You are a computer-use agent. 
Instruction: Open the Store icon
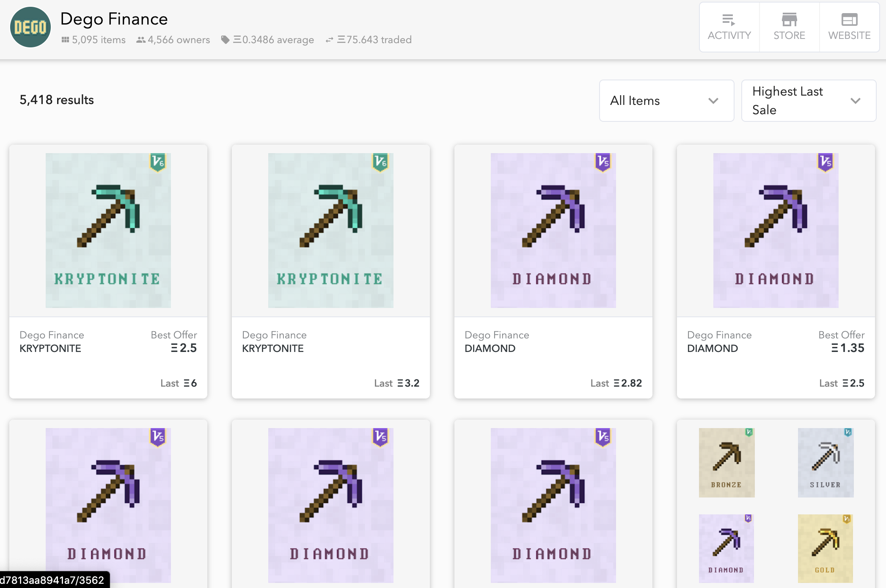789,19
